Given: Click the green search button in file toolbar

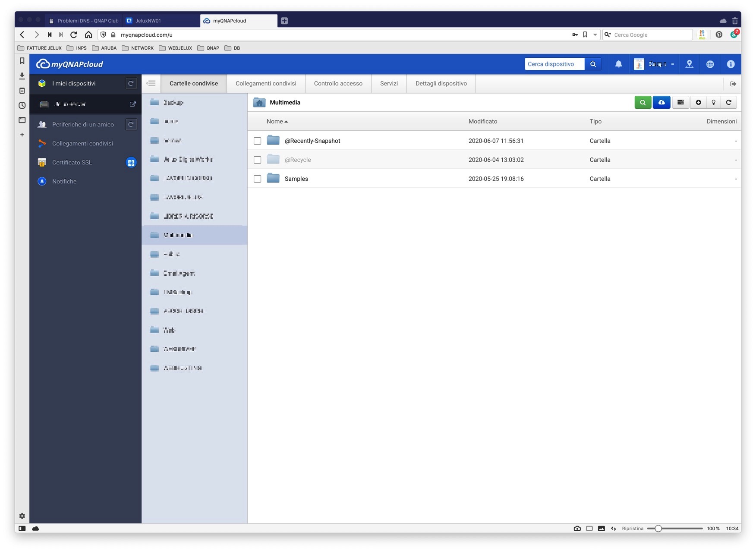Looking at the screenshot, I should tap(643, 102).
